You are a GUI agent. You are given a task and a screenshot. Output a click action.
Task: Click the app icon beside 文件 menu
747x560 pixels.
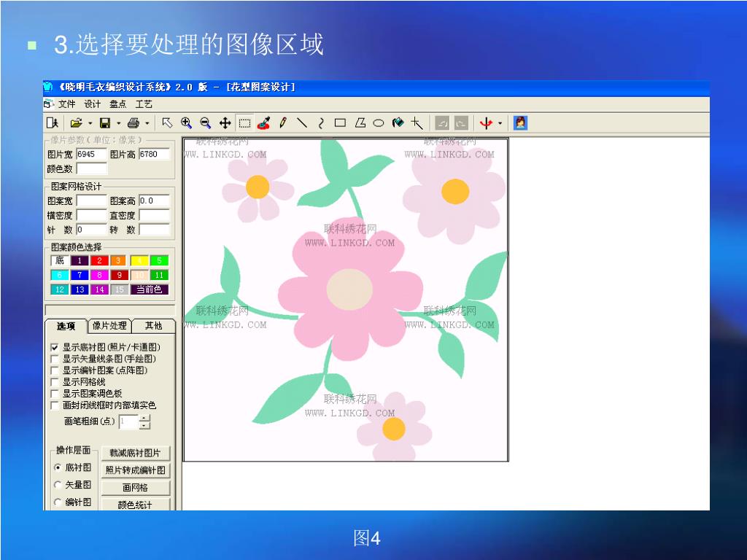point(49,104)
